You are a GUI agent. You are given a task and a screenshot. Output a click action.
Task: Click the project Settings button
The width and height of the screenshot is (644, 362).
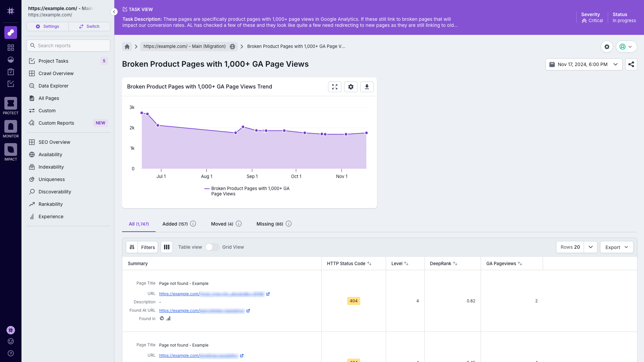(48, 26)
